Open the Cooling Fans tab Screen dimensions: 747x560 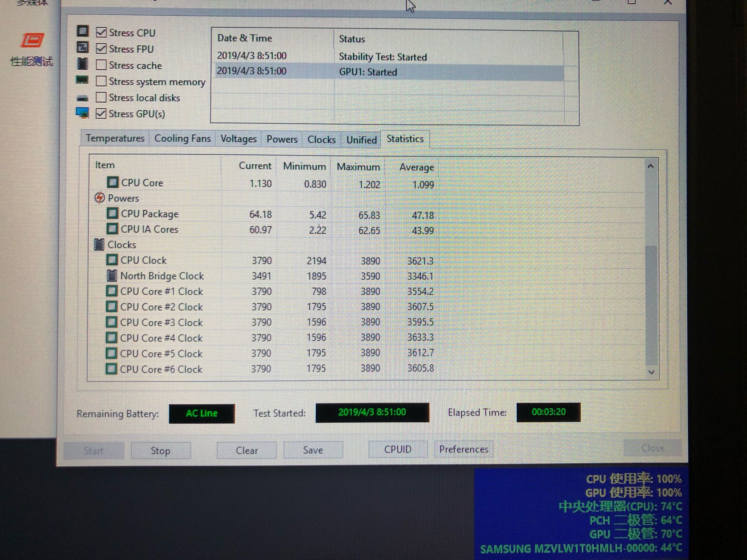182,139
